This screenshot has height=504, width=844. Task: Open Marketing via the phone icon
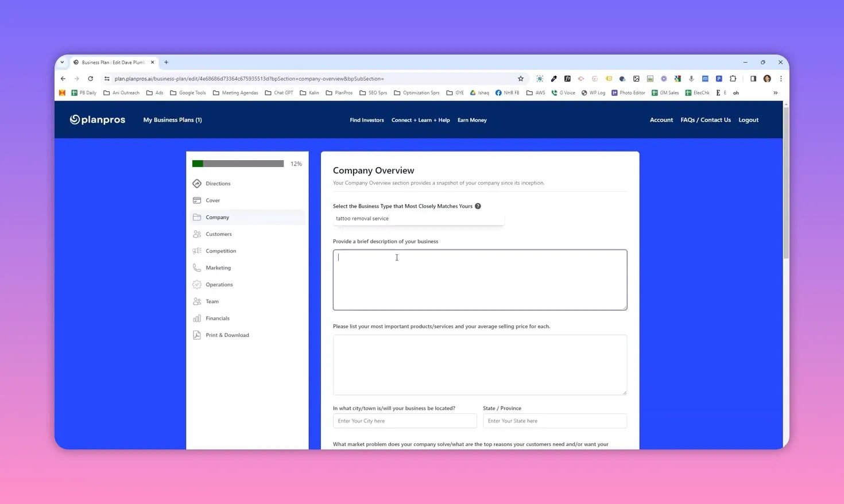click(x=197, y=267)
